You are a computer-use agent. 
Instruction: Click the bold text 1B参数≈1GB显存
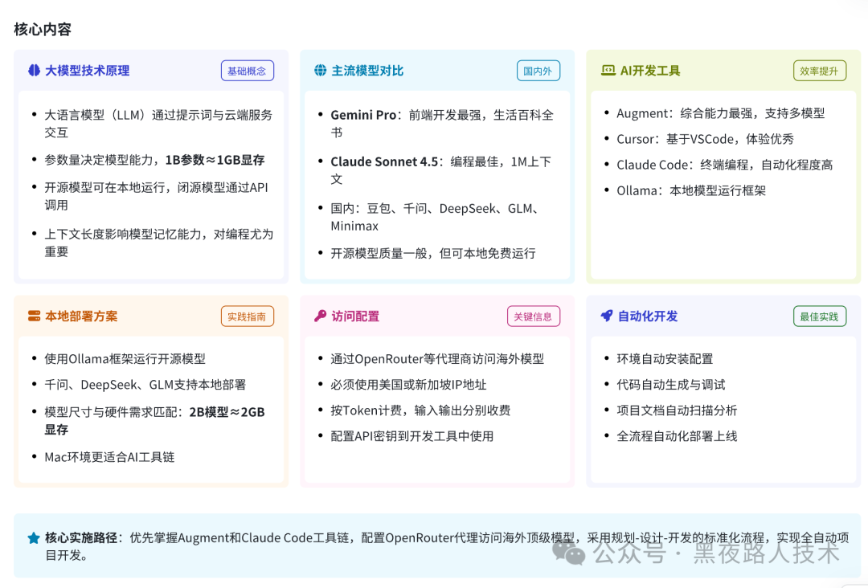pyautogui.click(x=215, y=160)
